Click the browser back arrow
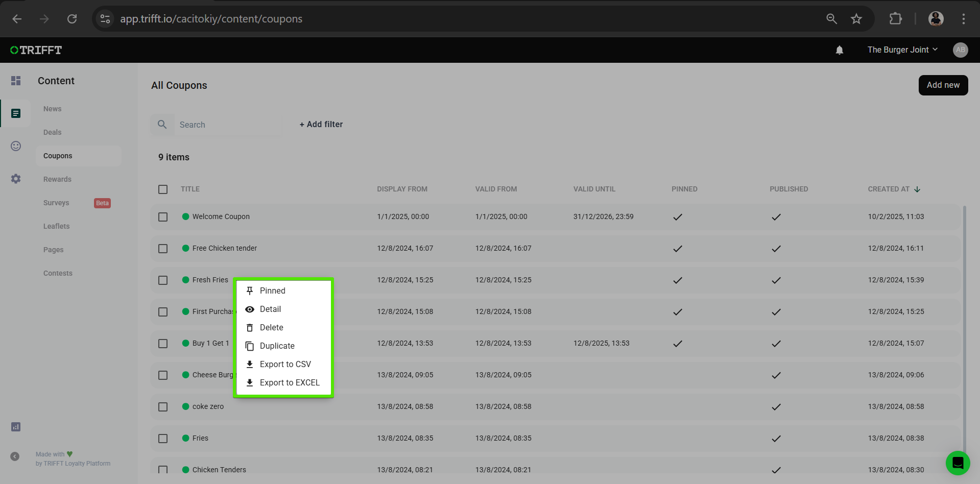 point(17,19)
